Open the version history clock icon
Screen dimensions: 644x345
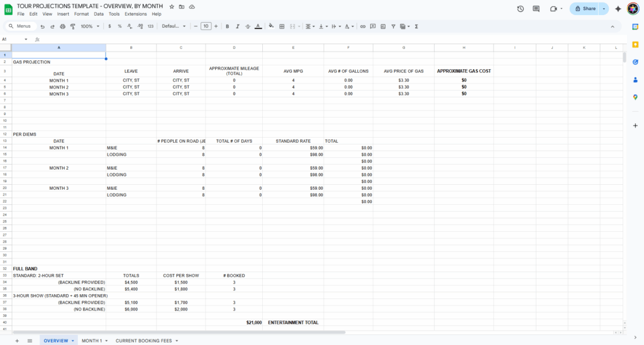pyautogui.click(x=520, y=9)
